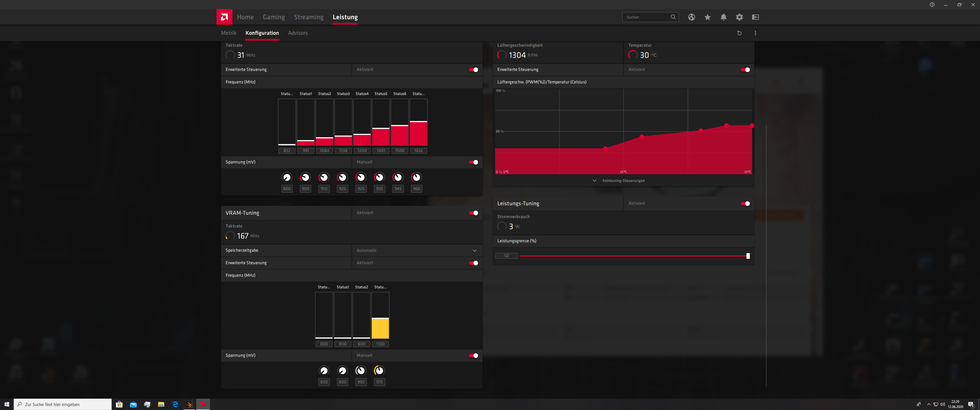Open the three-dot more options menu
Image resolution: width=980 pixels, height=410 pixels.
755,33
